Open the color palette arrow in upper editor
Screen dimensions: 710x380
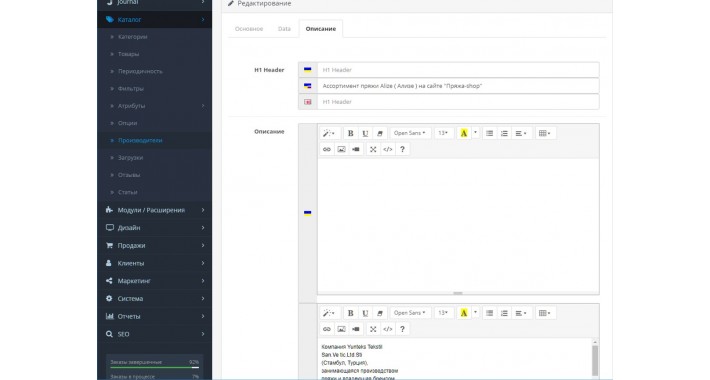(475, 133)
